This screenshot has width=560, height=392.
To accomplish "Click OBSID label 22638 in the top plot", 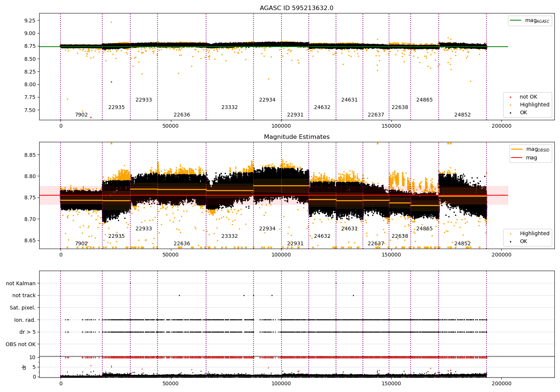I will pyautogui.click(x=400, y=108).
